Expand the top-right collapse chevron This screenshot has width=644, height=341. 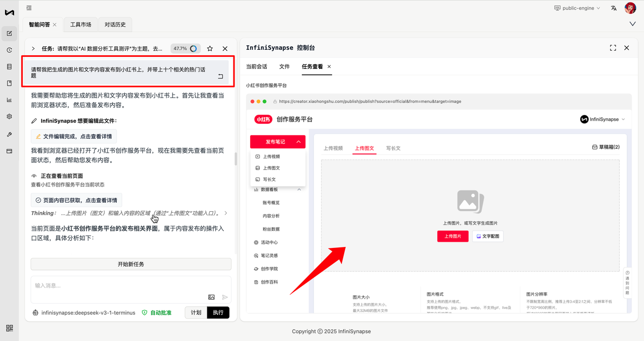point(632,24)
